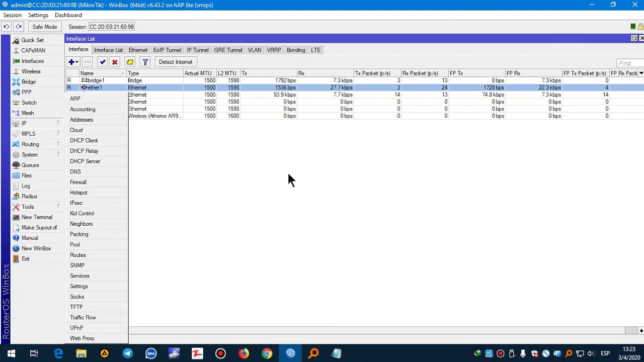Click the redo arrow icon in the toolbar

[19, 27]
